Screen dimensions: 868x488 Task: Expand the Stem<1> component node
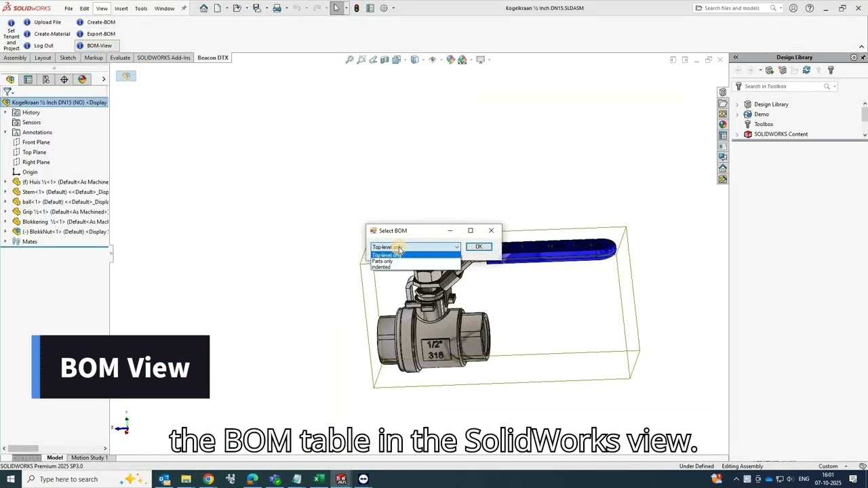(x=5, y=192)
